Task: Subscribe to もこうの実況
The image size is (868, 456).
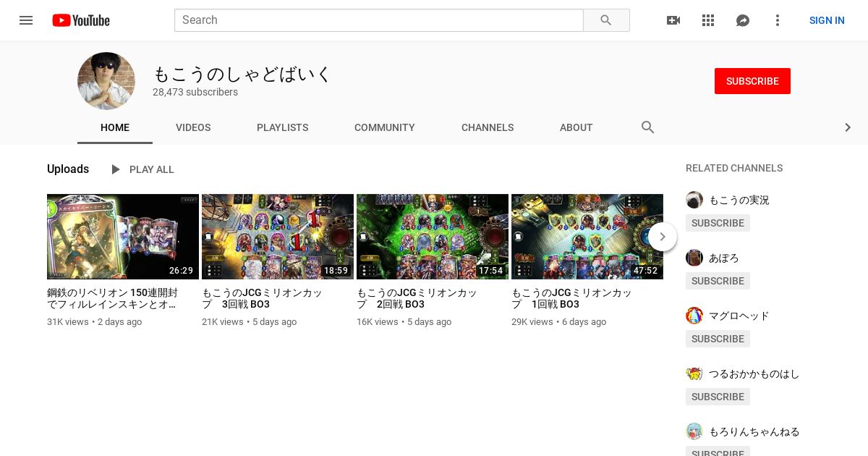Action: (718, 223)
